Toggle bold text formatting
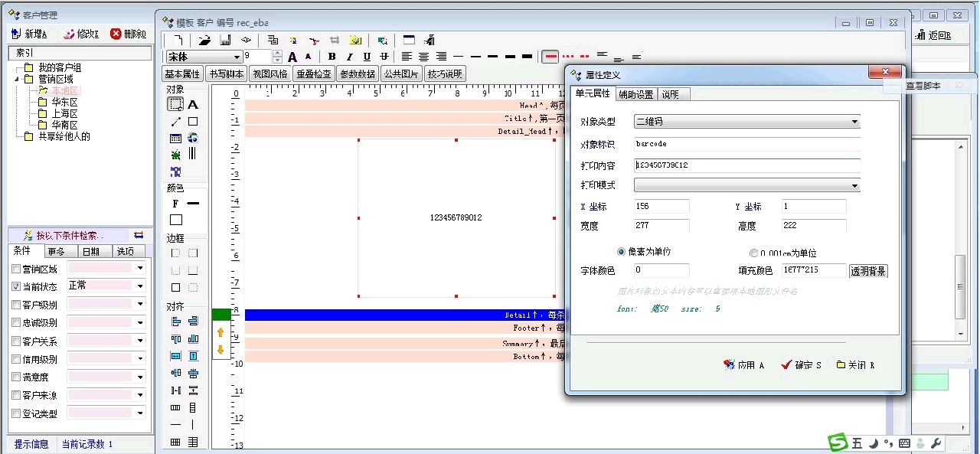Viewport: 980px width, 454px height. [x=332, y=57]
